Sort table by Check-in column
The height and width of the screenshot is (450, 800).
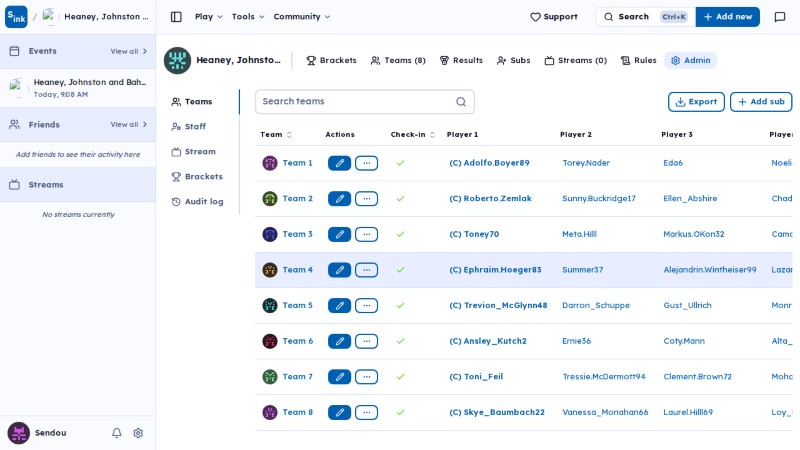click(412, 135)
